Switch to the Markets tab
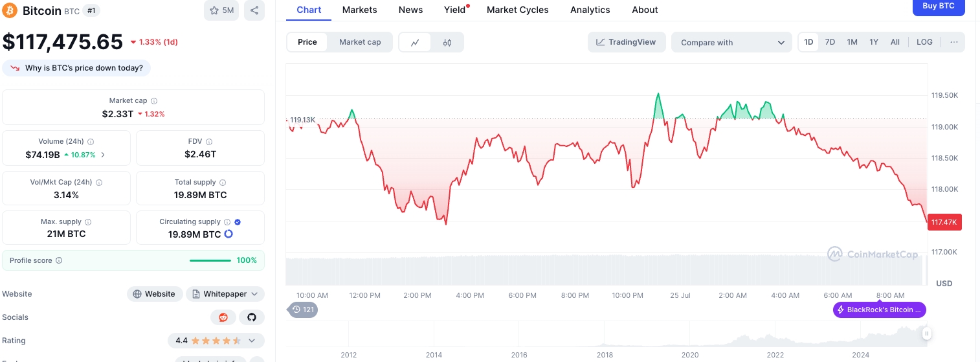 coord(359,10)
